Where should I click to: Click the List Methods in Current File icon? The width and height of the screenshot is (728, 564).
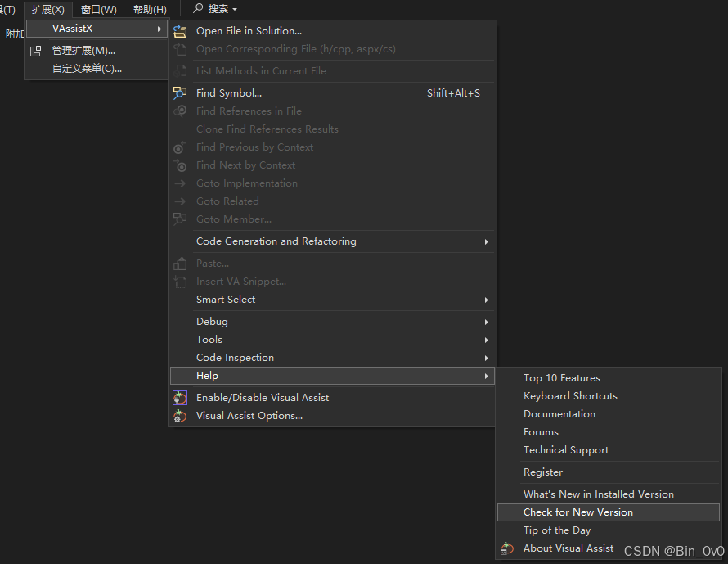(180, 71)
